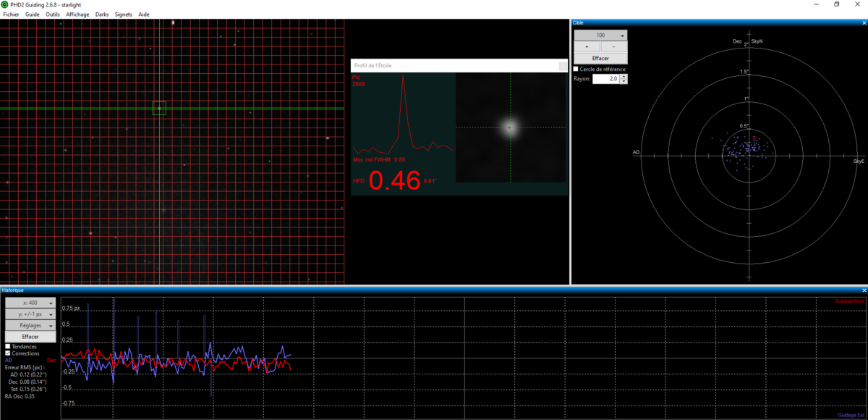Screen dimensions: 868x420
Task: Open the Outils menu
Action: coord(53,14)
